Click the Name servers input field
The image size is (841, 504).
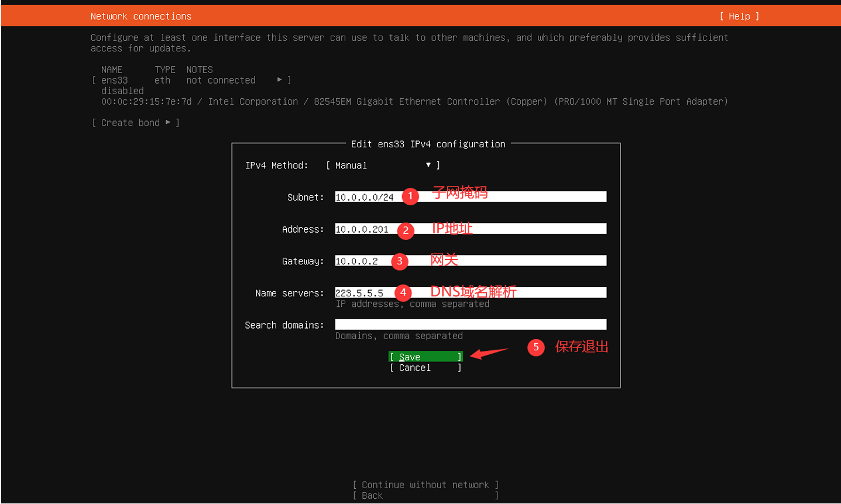click(471, 293)
